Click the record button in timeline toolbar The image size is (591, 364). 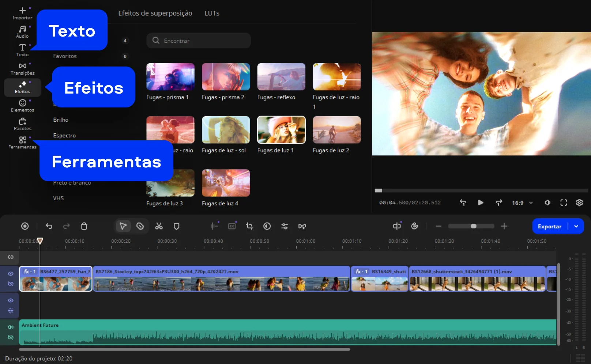[x=25, y=226]
